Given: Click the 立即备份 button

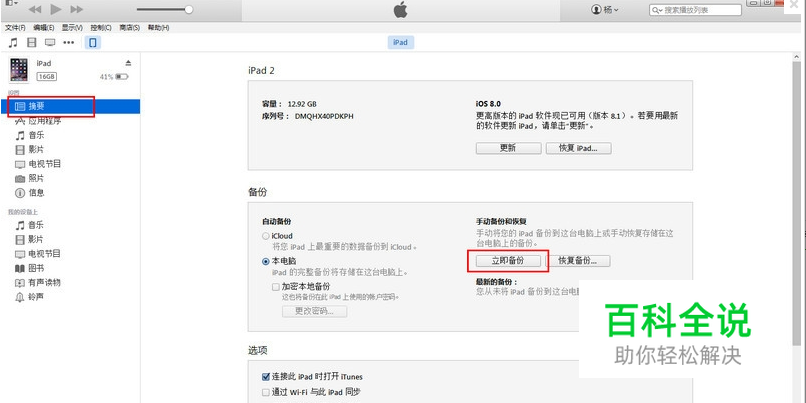Looking at the screenshot, I should (508, 261).
